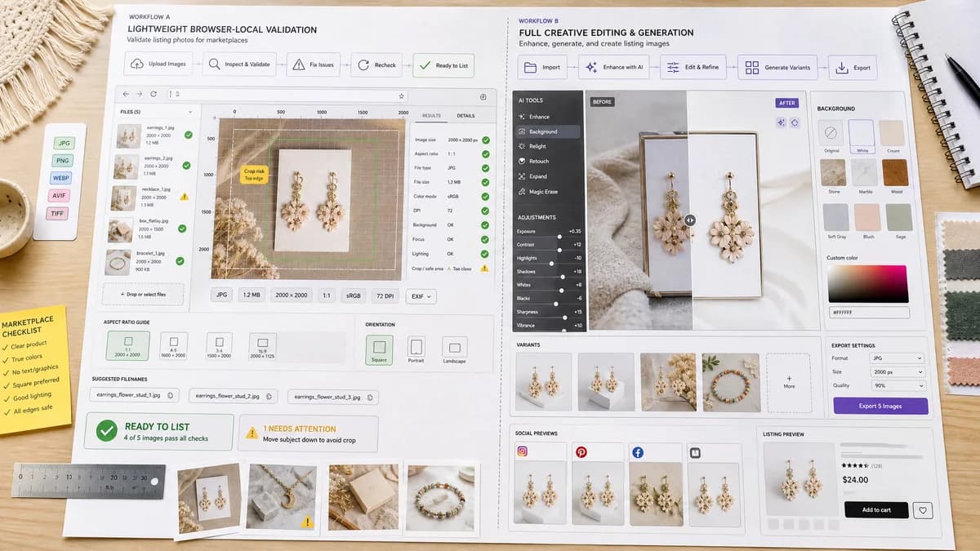Choose the Original no-background option
This screenshot has height=551, width=980.
[831, 133]
